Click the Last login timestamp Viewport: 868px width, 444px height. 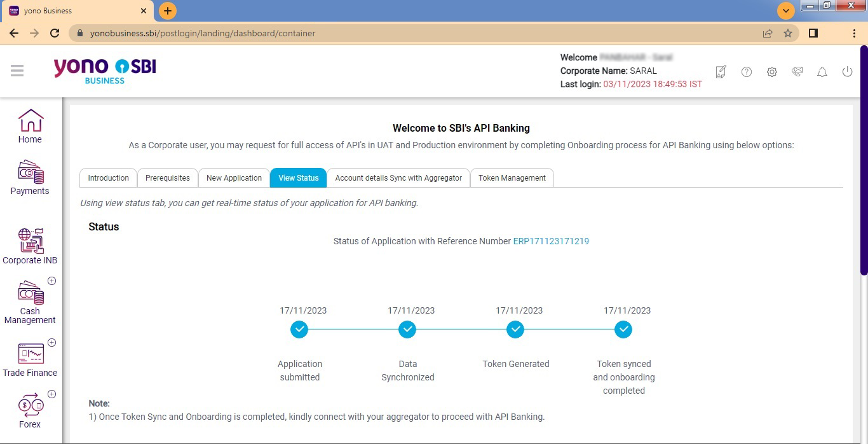653,84
